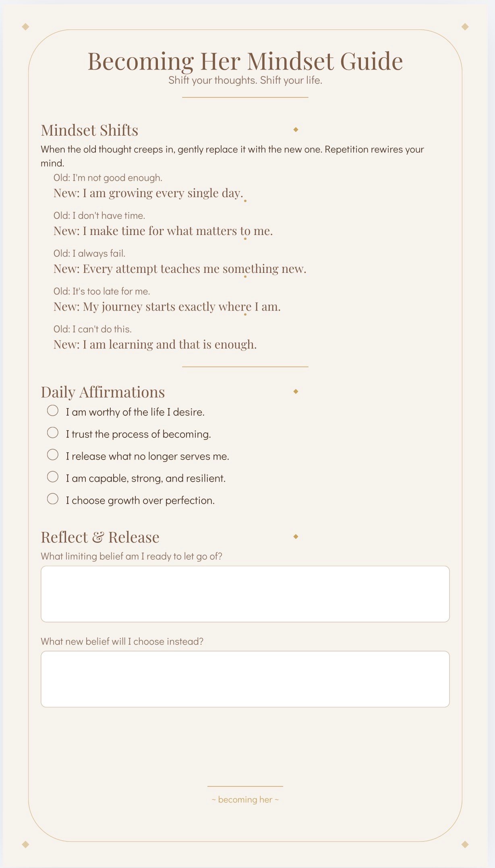Toggle 'I choose growth over perfection' circle
Viewport: 495px width, 868px height.
pos(53,499)
